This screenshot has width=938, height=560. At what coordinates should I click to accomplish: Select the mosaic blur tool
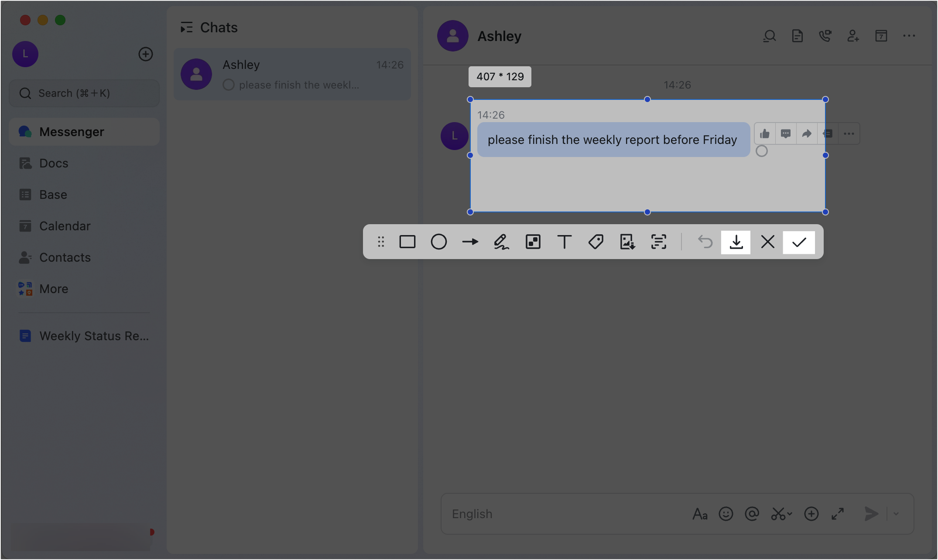pyautogui.click(x=533, y=242)
